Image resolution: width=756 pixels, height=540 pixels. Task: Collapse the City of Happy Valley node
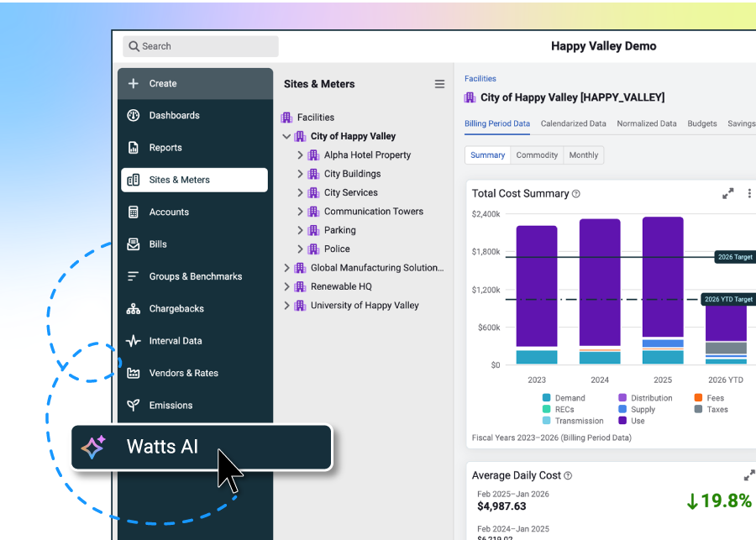coord(286,136)
